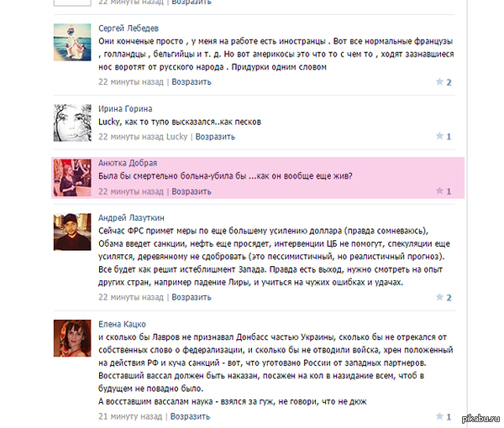Star Анютка Добрая's highlighted comment
504x428 pixels.
tap(439, 191)
